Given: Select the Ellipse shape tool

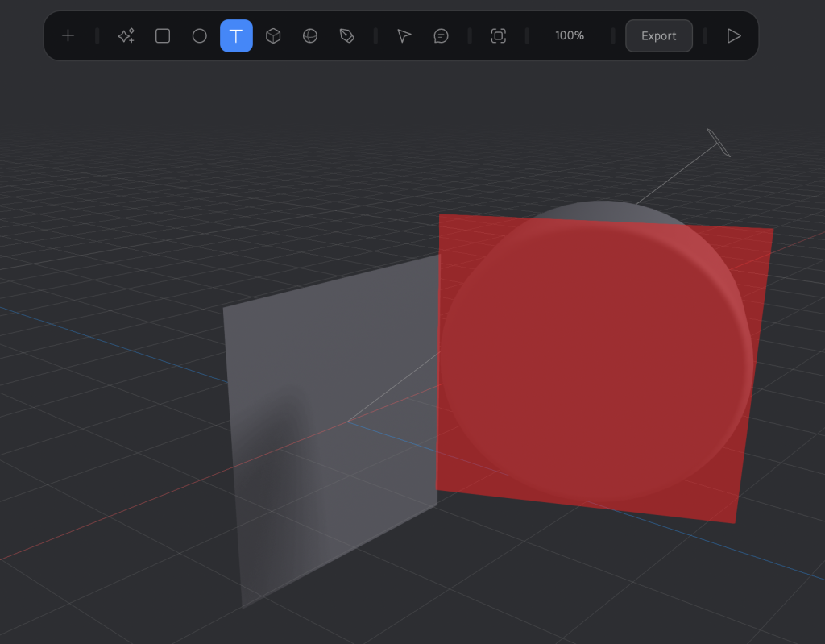Looking at the screenshot, I should pos(199,35).
